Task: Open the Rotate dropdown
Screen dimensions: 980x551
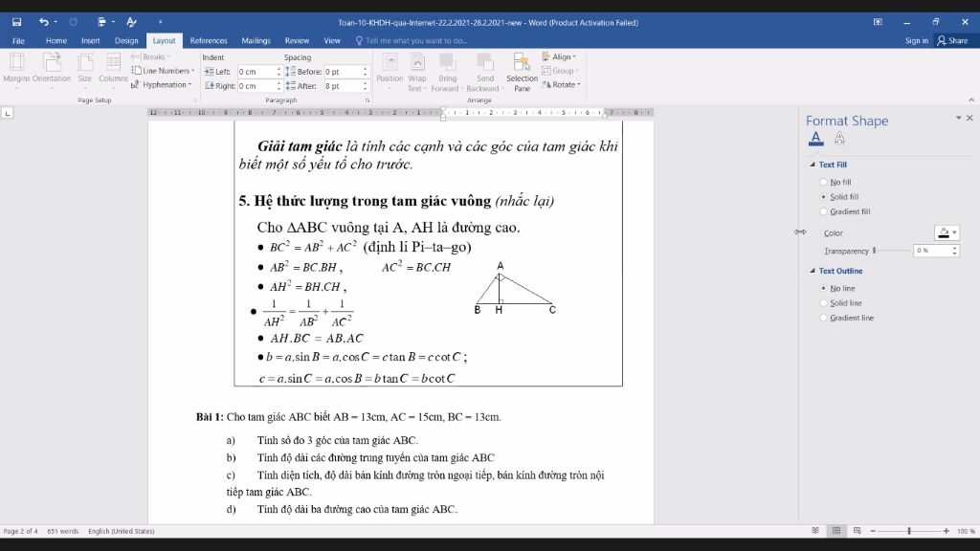Action: pyautogui.click(x=561, y=85)
